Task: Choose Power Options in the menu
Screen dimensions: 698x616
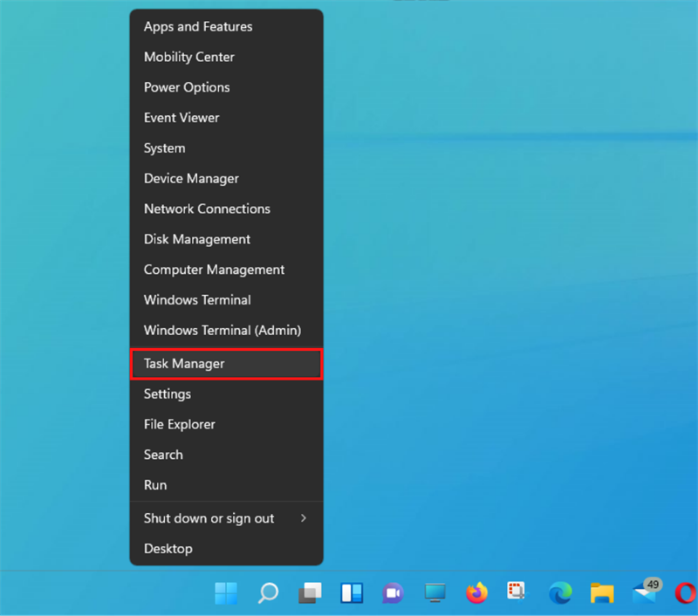Action: (226, 87)
